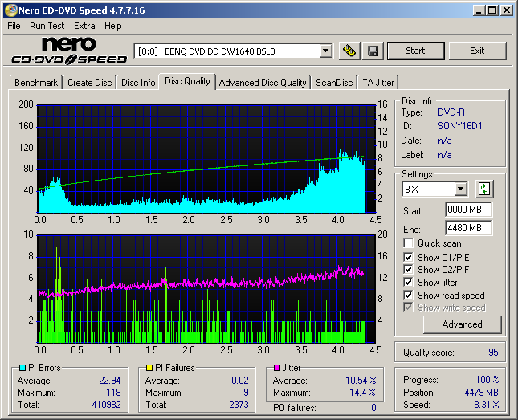Click the Start position MB field
518x420 pixels.
click(x=468, y=210)
